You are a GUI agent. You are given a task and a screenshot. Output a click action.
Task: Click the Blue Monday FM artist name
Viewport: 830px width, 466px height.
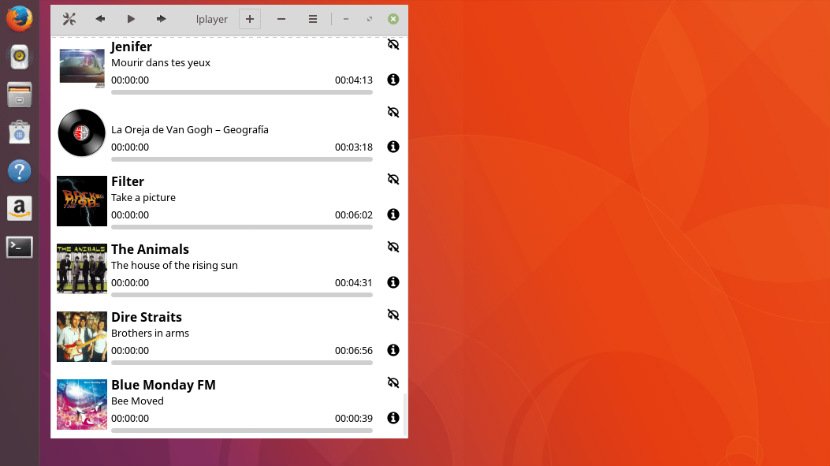tap(163, 385)
